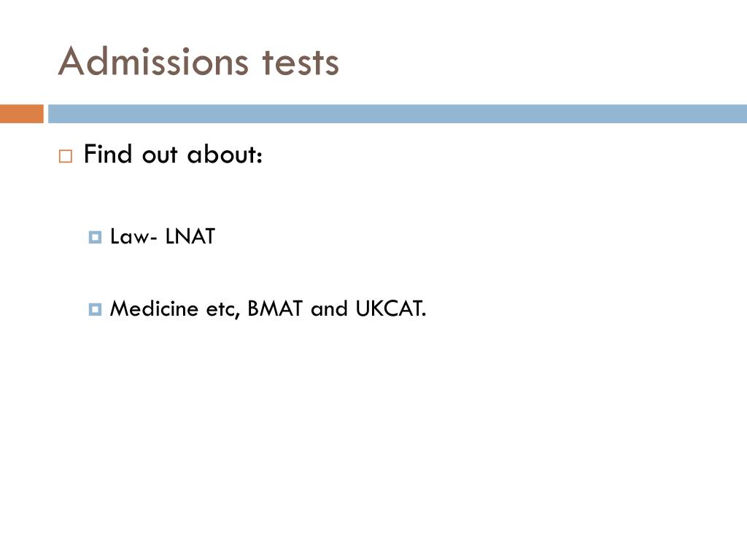Click the capital "A" starting the title

[71, 61]
